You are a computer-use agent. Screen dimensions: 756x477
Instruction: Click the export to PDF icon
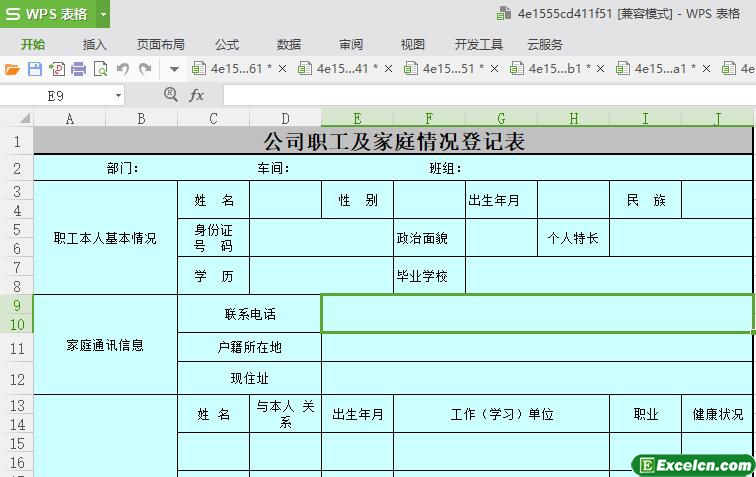coord(57,69)
